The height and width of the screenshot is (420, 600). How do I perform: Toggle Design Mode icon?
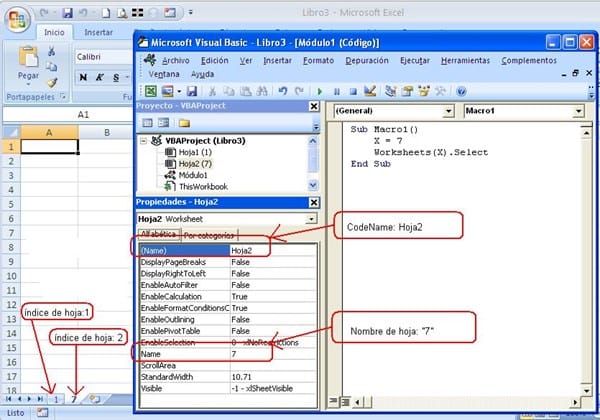(370, 91)
